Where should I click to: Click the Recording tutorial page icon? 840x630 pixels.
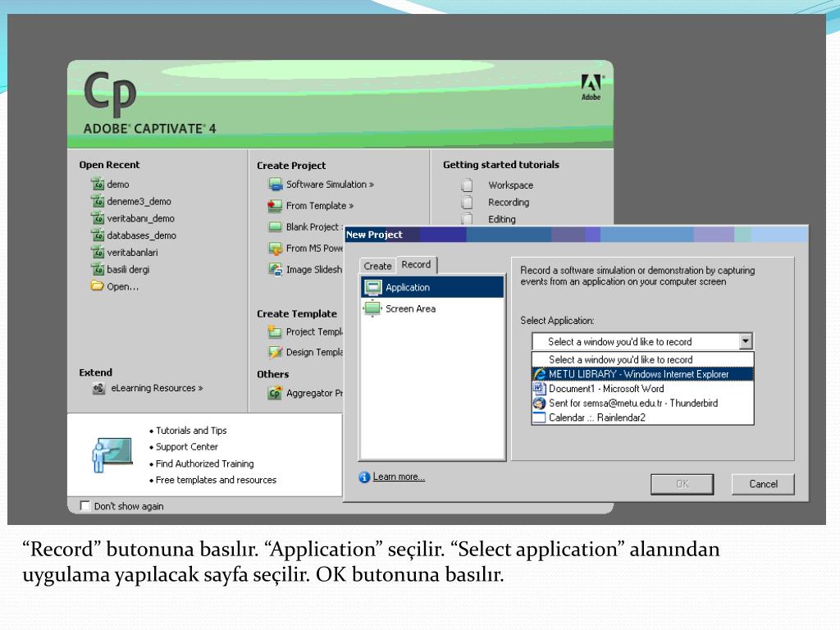click(x=467, y=202)
